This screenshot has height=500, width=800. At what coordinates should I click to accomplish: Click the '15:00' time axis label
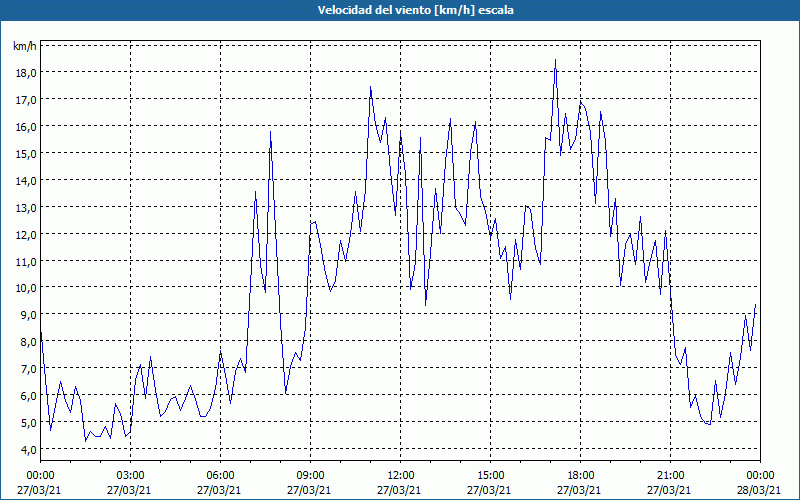pos(490,476)
